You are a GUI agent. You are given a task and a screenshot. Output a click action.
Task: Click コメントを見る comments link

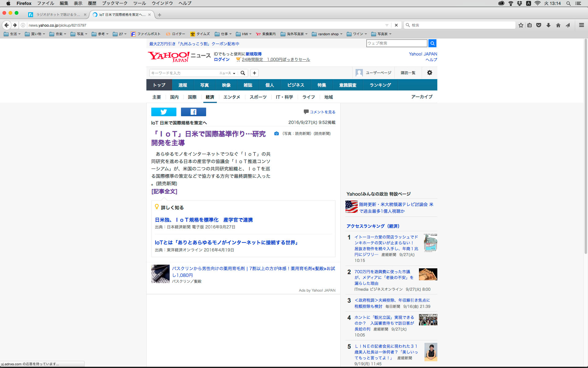(x=322, y=112)
